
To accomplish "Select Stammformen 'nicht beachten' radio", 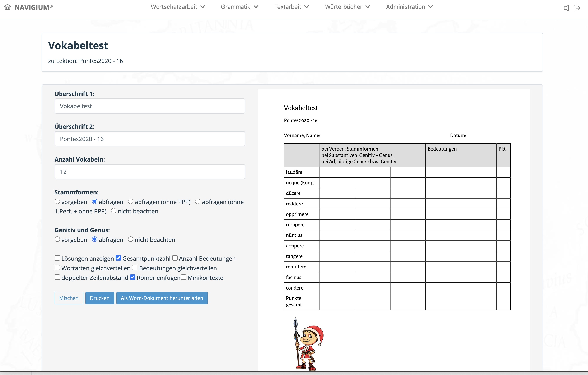I will pyautogui.click(x=113, y=210).
